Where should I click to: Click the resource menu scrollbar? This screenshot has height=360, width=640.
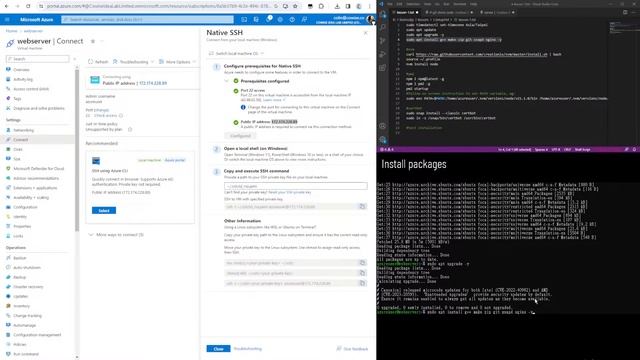[x=77, y=149]
